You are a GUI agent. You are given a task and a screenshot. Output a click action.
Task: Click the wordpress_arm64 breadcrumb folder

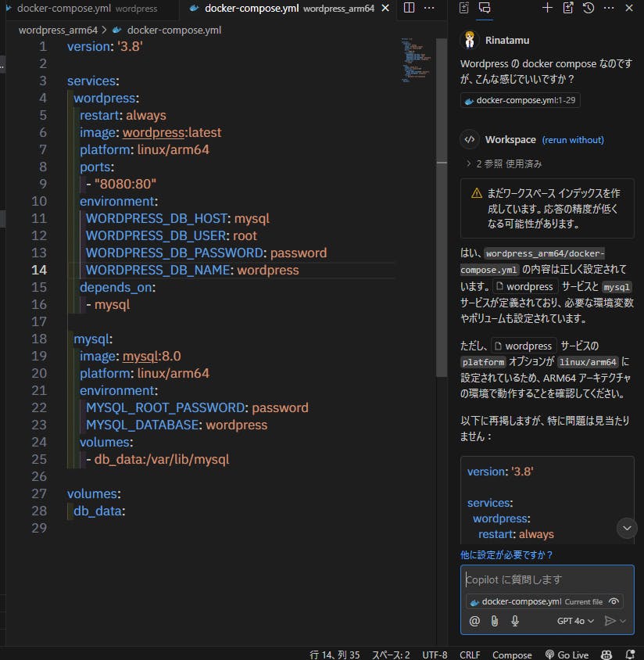click(x=58, y=30)
